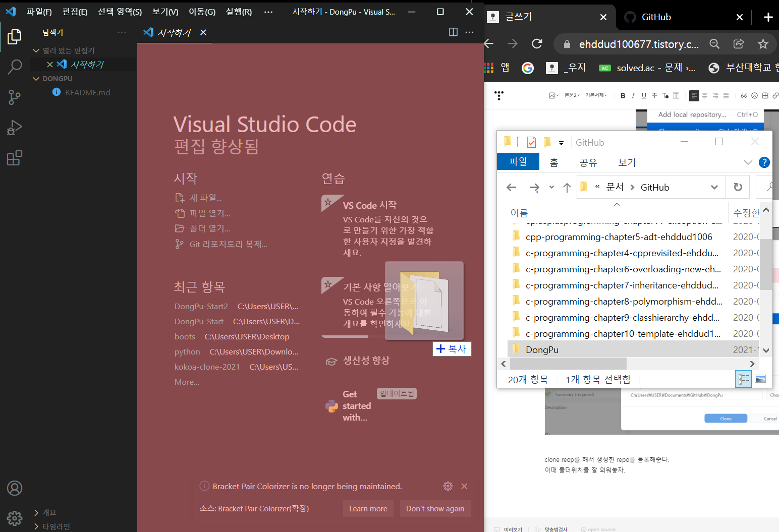Open editor more actions ellipsis in VS Code
Screen dimensions: 779x532
pos(470,32)
